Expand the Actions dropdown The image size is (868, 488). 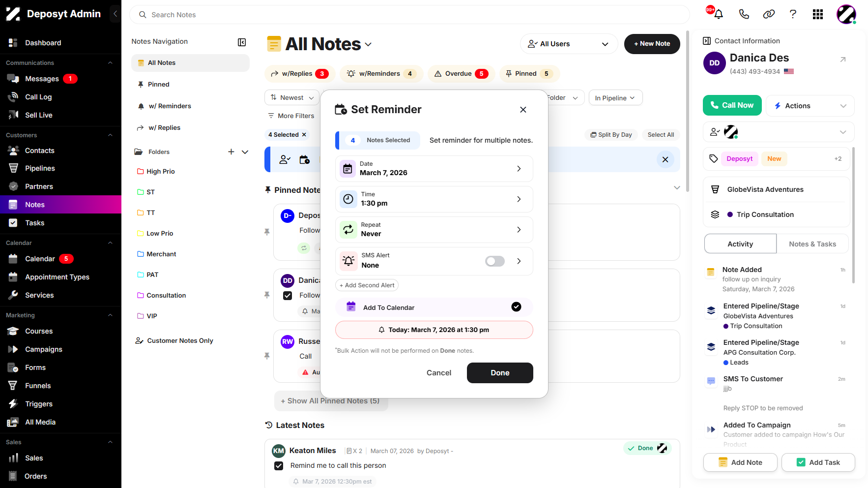click(810, 106)
